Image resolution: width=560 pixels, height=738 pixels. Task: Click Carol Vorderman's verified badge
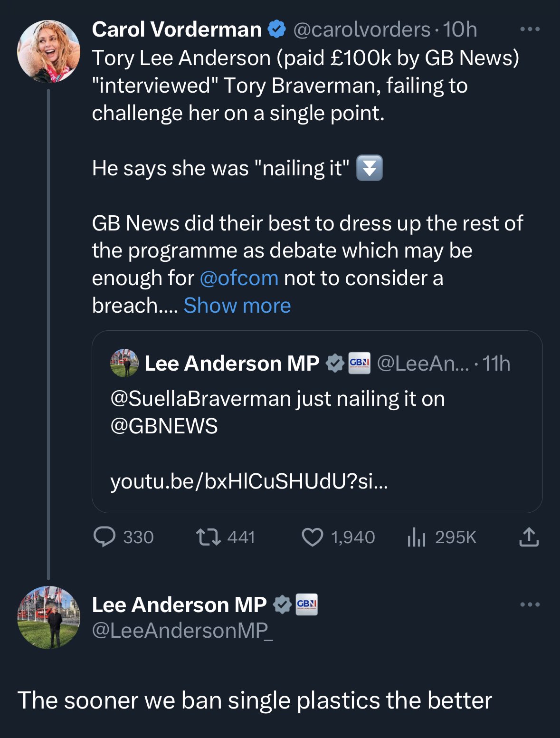click(x=277, y=29)
